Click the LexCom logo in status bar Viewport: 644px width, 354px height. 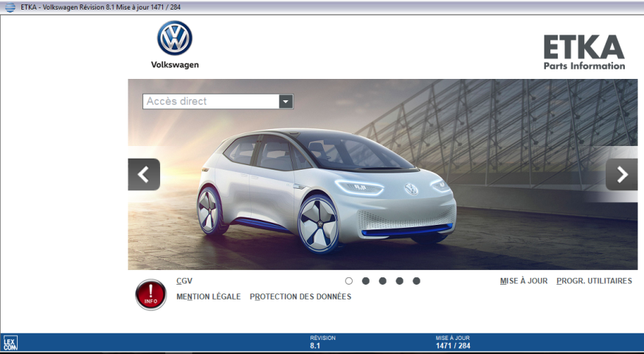coord(10,343)
